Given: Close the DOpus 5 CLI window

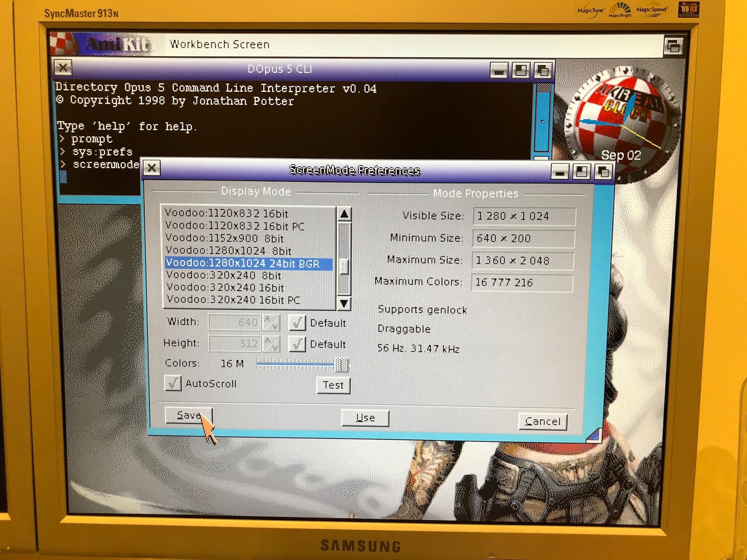Looking at the screenshot, I should tap(63, 68).
